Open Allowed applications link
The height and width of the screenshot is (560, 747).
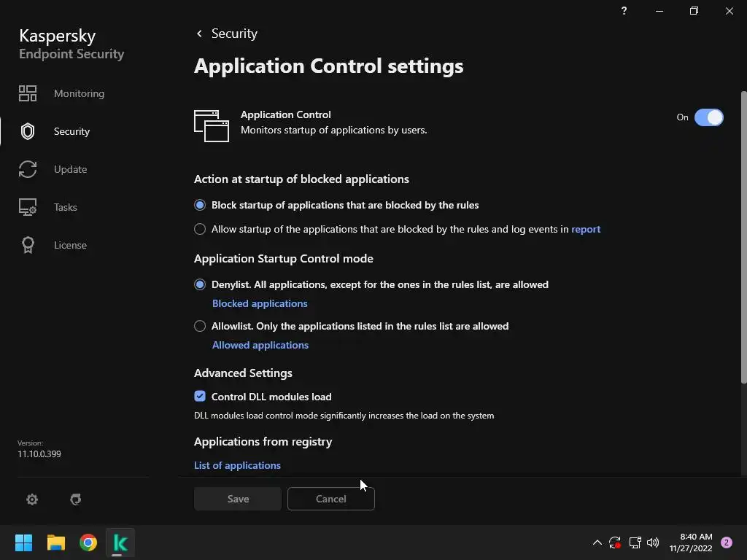(260, 345)
